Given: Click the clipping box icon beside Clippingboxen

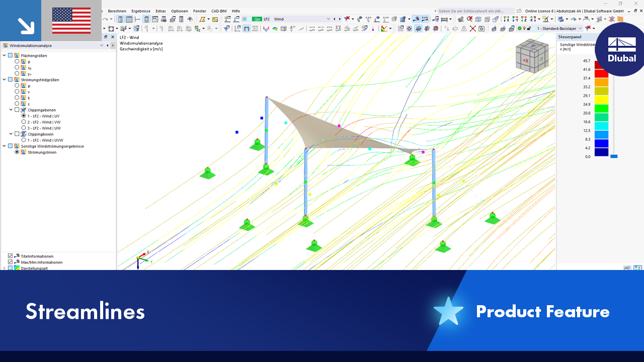Looking at the screenshot, I should click(24, 134).
